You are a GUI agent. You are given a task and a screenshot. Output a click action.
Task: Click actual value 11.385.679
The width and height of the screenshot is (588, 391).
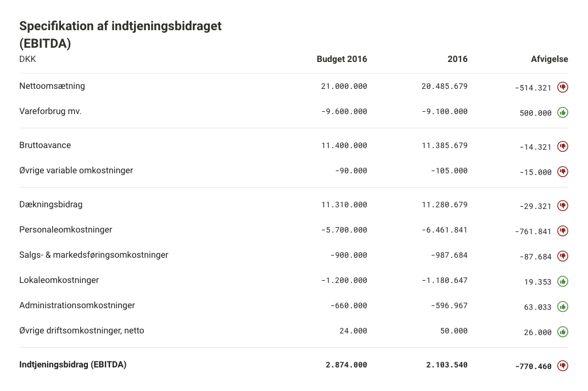click(x=444, y=145)
